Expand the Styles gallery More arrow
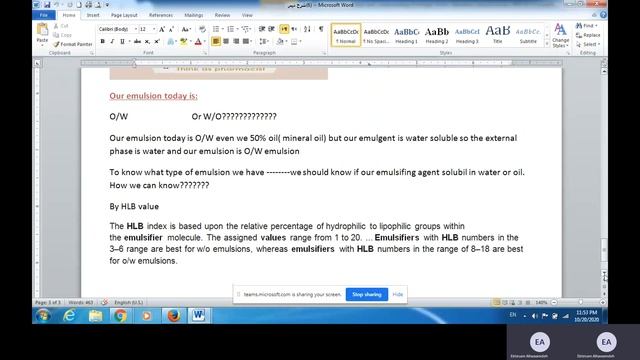This screenshot has width=640, height=360. point(547,44)
